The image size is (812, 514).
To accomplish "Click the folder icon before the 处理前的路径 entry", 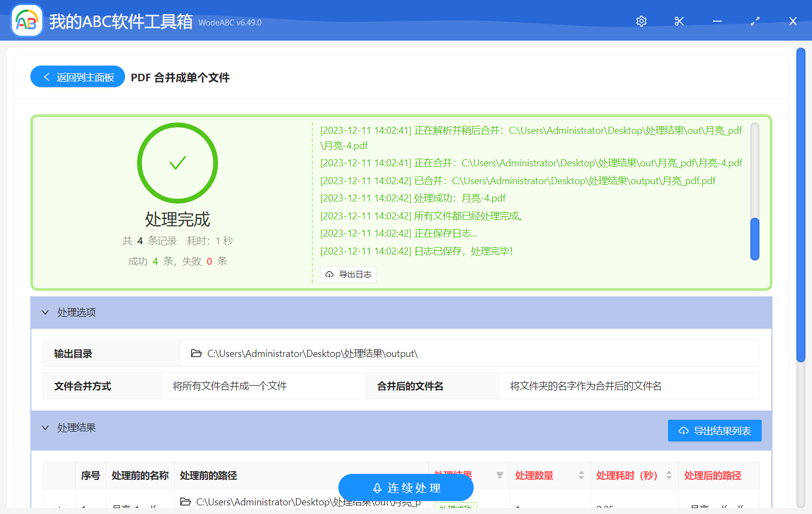I will [x=186, y=502].
